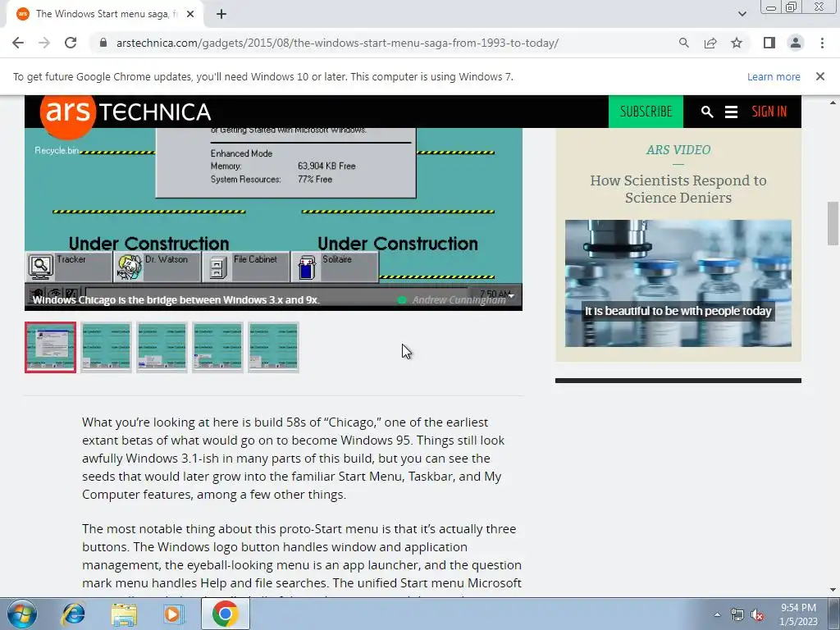Select the third gallery thumbnail

(162, 347)
